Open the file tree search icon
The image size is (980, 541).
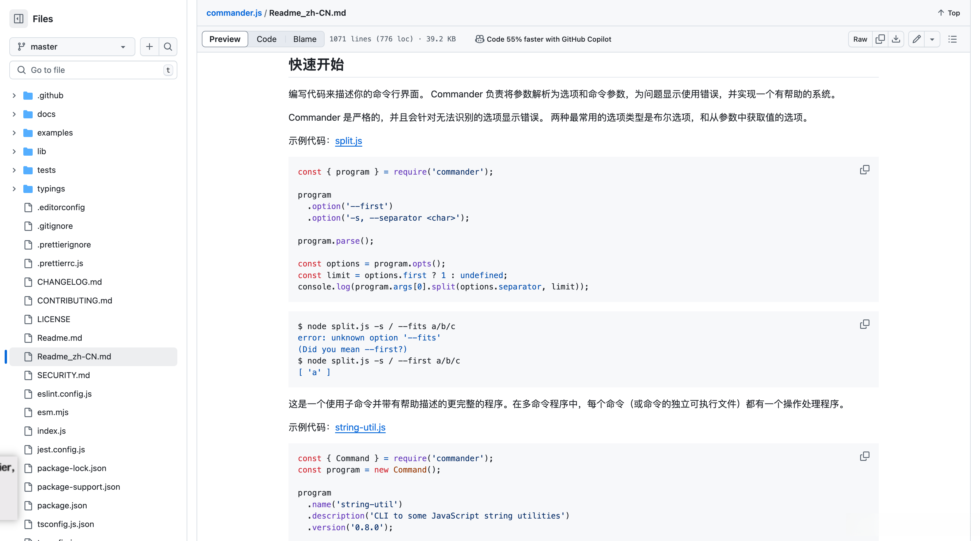tap(168, 46)
